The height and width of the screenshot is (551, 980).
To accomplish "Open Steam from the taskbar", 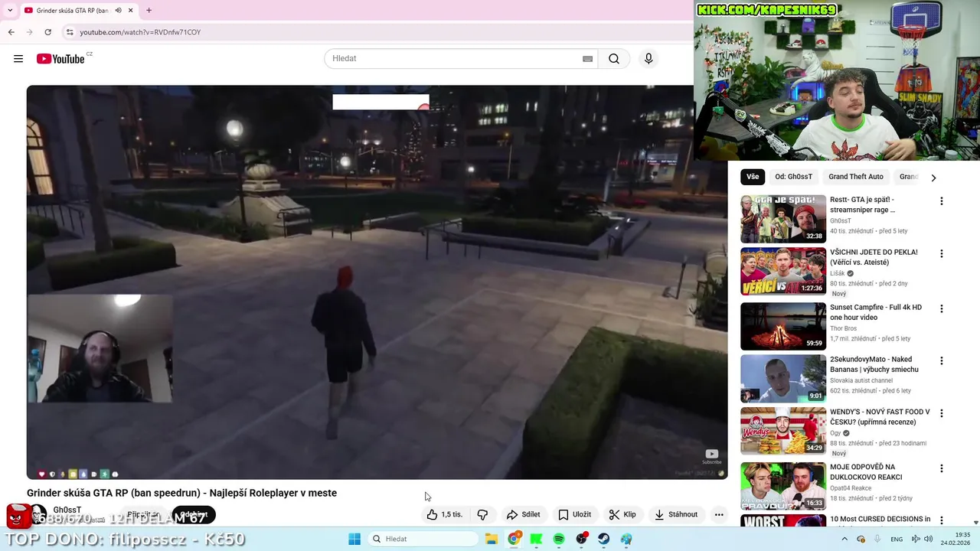I will click(x=604, y=539).
